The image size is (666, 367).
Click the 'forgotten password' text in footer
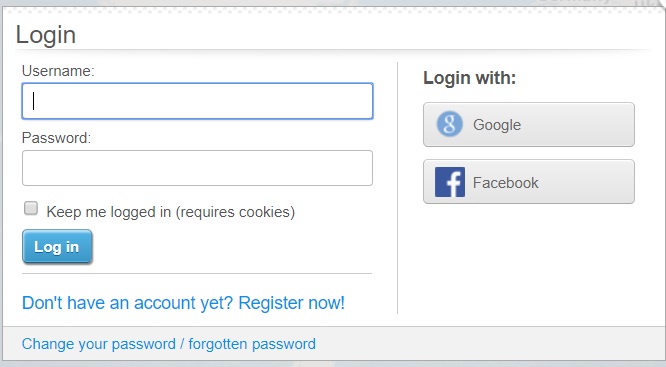click(252, 344)
